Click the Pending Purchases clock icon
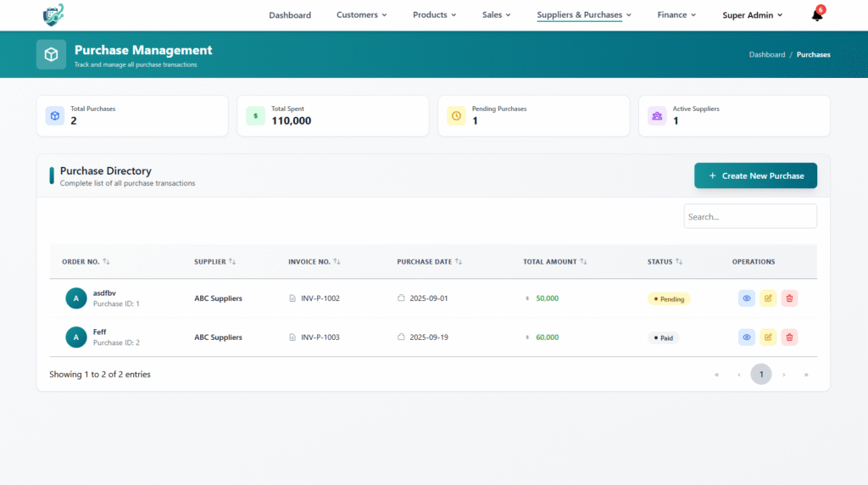Image resolution: width=868 pixels, height=485 pixels. click(x=456, y=115)
